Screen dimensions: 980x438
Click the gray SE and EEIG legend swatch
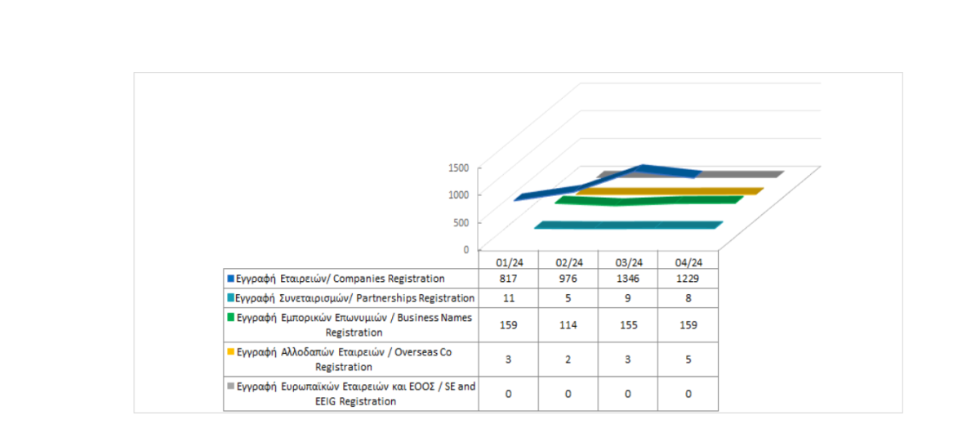click(231, 387)
